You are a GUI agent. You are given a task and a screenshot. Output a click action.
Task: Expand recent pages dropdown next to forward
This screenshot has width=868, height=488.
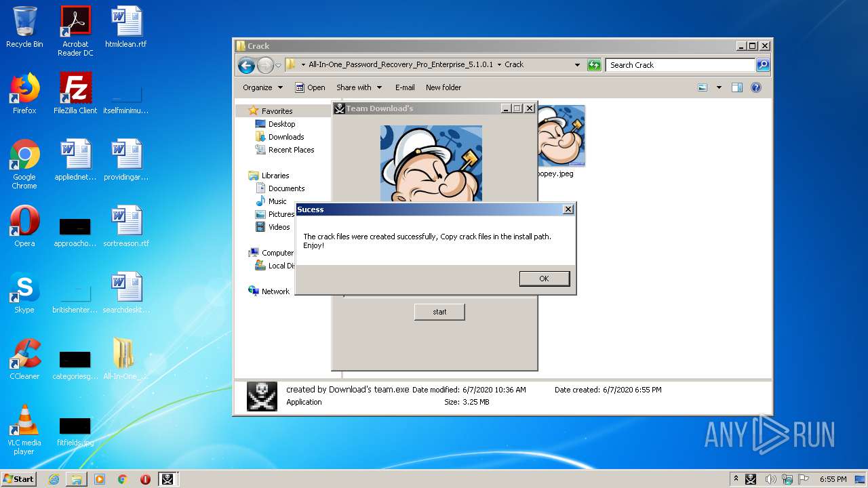point(278,66)
